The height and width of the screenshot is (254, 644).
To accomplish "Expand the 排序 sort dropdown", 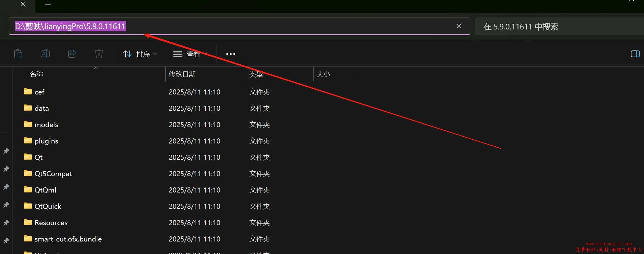I will (140, 54).
